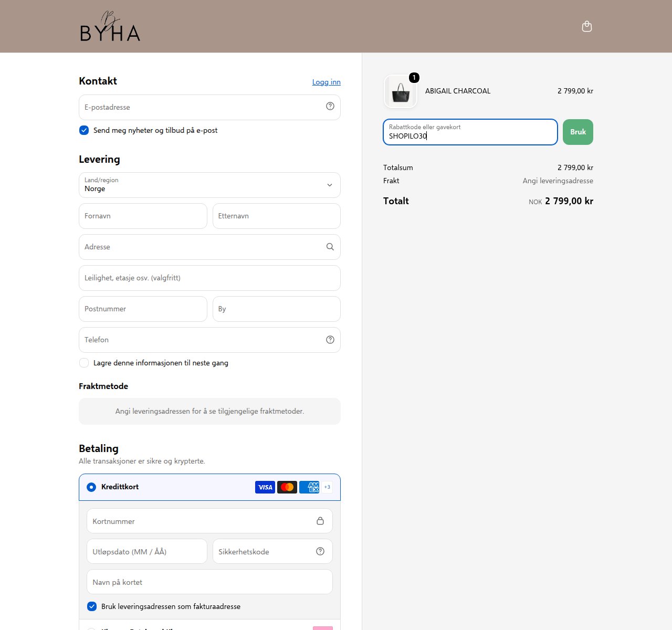Click the Mastercard icon
The width and height of the screenshot is (672, 630).
(287, 487)
